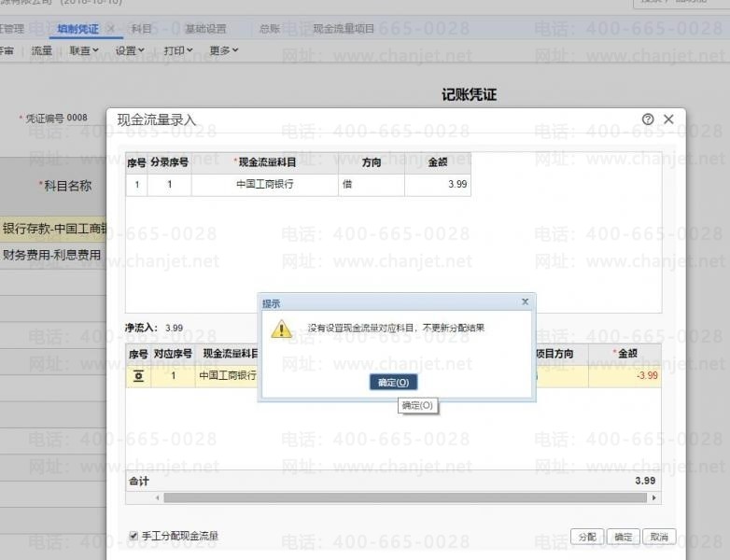Toggle 手工分配现金流量 checkbox

pos(133,536)
